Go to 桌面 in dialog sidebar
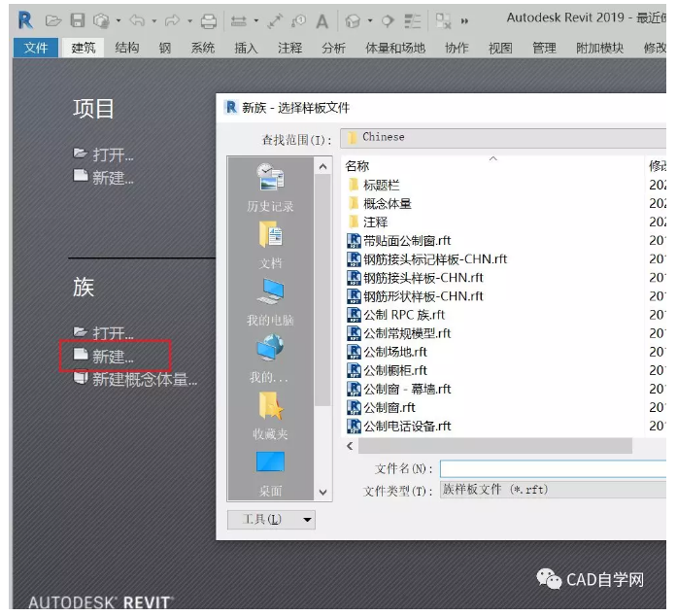Screen dimensions: 677x616 click(270, 473)
